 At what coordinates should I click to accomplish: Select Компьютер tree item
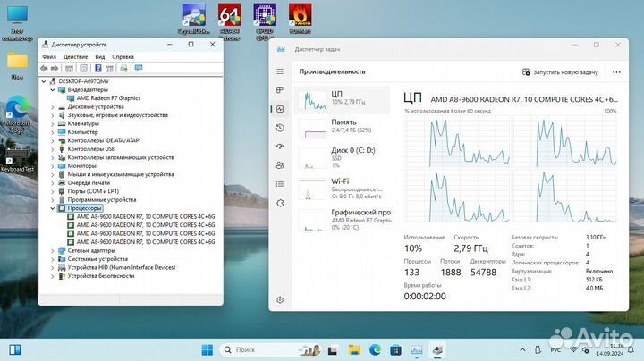82,132
